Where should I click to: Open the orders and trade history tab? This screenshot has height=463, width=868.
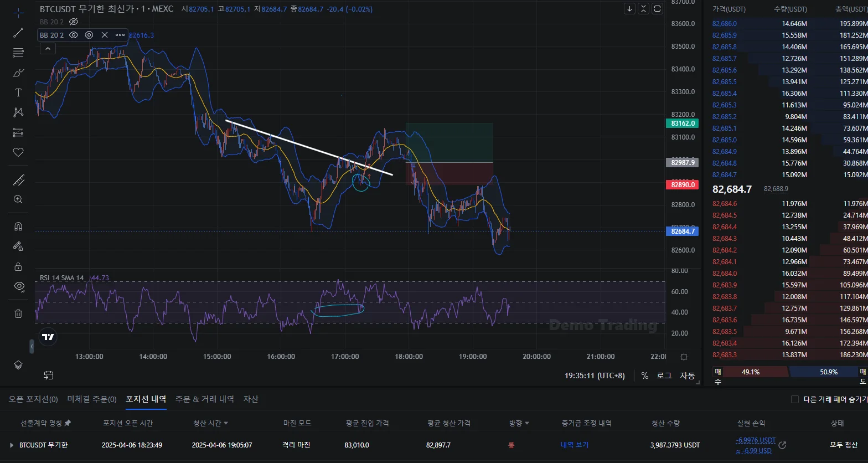[204, 399]
